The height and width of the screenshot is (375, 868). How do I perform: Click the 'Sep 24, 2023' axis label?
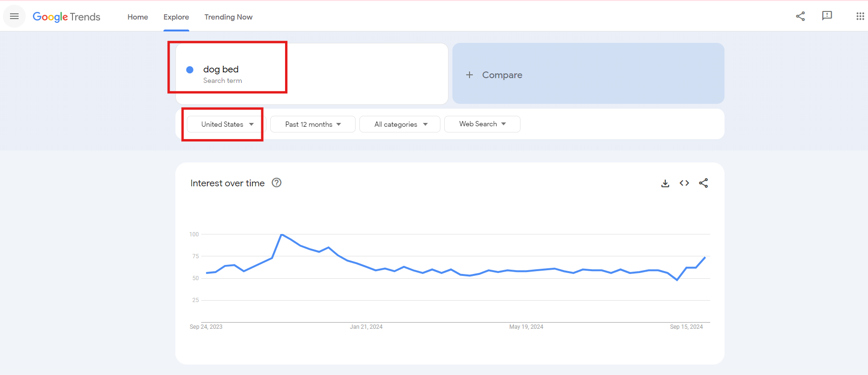click(x=206, y=327)
